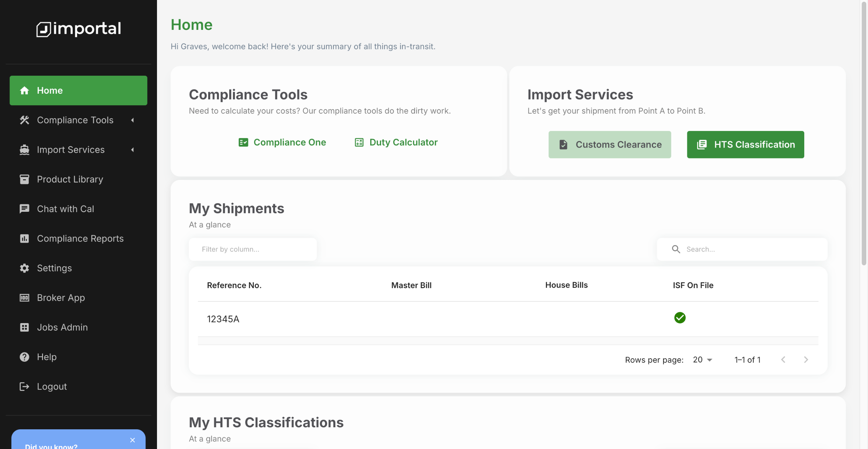Click the search magnifier icon
Screen dimensions: 868x449
(676, 249)
